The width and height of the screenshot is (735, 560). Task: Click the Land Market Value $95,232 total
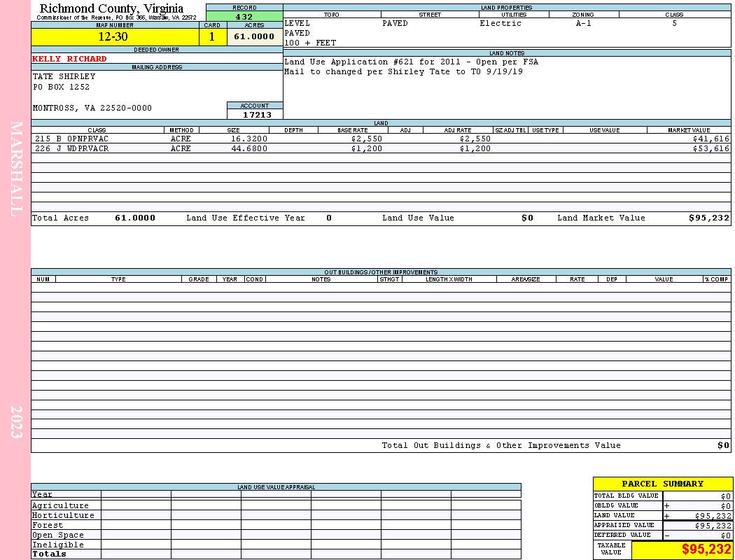click(x=709, y=218)
